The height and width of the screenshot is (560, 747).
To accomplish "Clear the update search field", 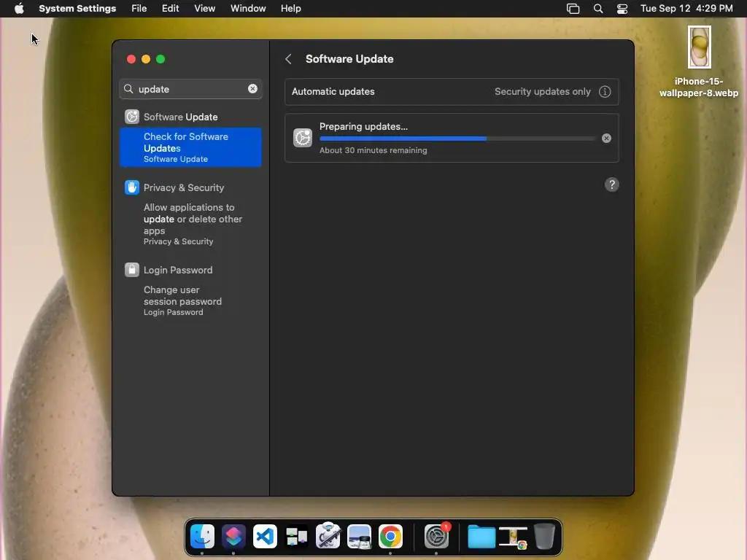I will coord(252,88).
